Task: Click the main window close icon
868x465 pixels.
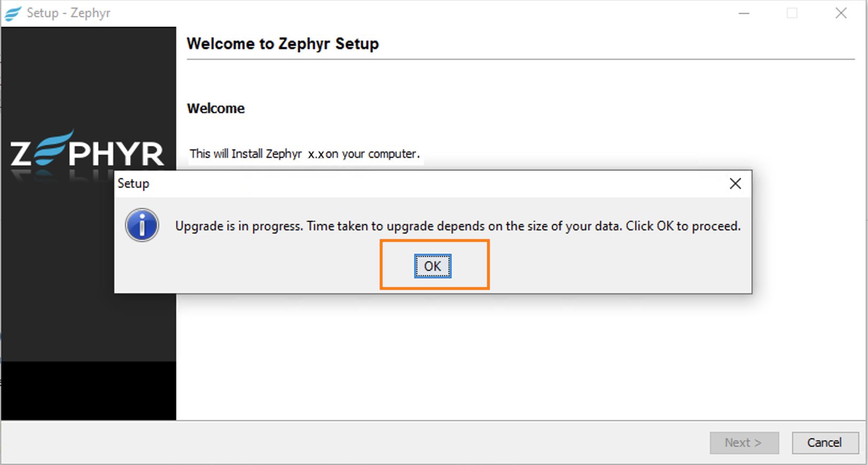Action: pyautogui.click(x=841, y=13)
